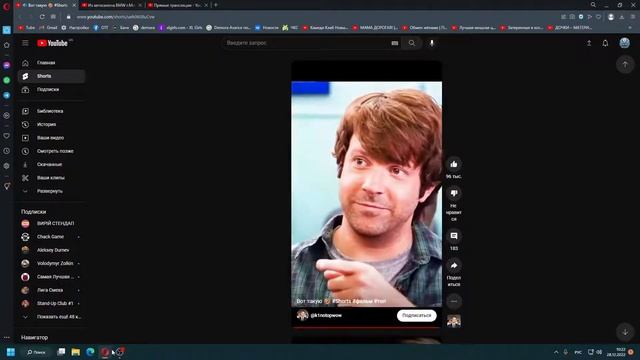Image resolution: width=640 pixels, height=360 pixels.
Task: Open the on-screen keyboard in search box
Action: click(394, 43)
